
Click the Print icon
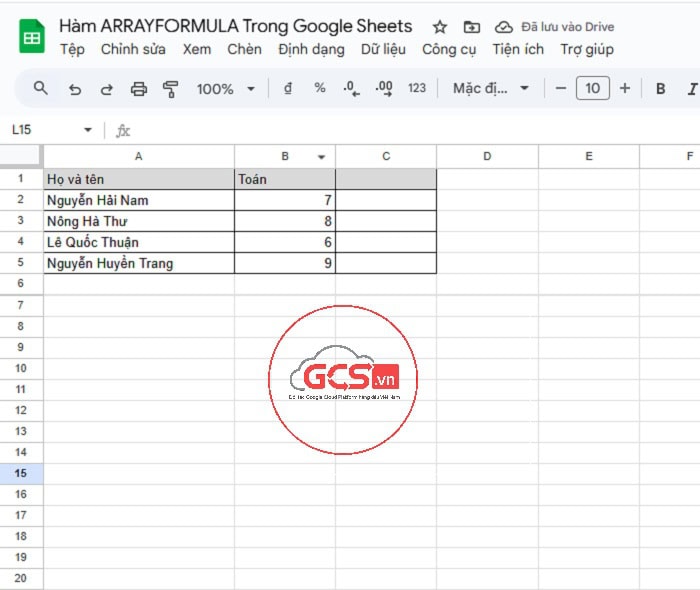click(x=139, y=89)
